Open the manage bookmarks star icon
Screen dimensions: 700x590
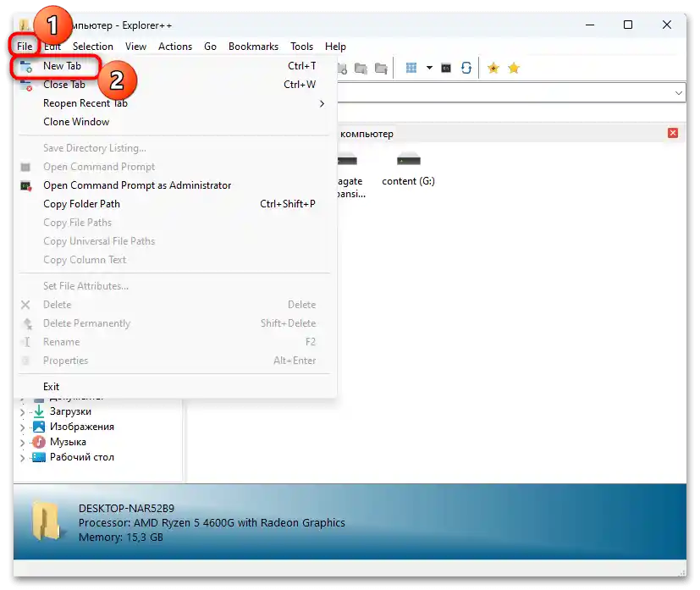pos(514,68)
